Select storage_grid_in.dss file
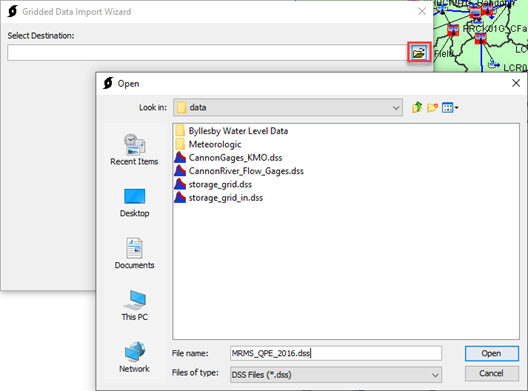Image resolution: width=528 pixels, height=391 pixels. click(x=219, y=198)
